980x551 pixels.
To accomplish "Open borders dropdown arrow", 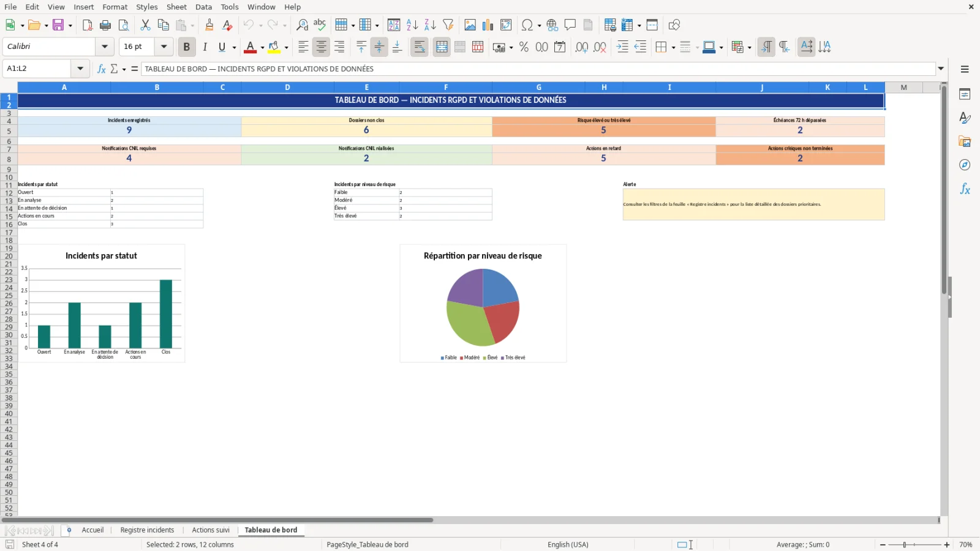I will tap(673, 48).
